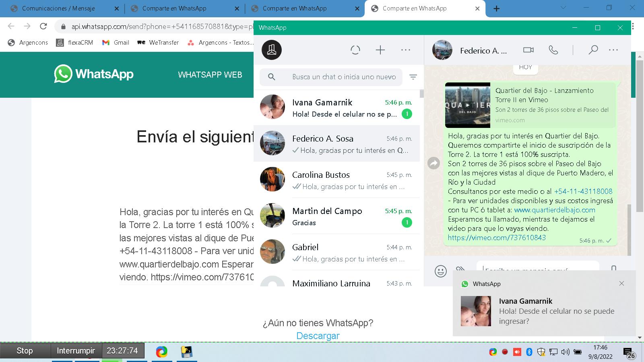The image size is (644, 362).
Task: Reload the browser page
Action: pos(43,26)
